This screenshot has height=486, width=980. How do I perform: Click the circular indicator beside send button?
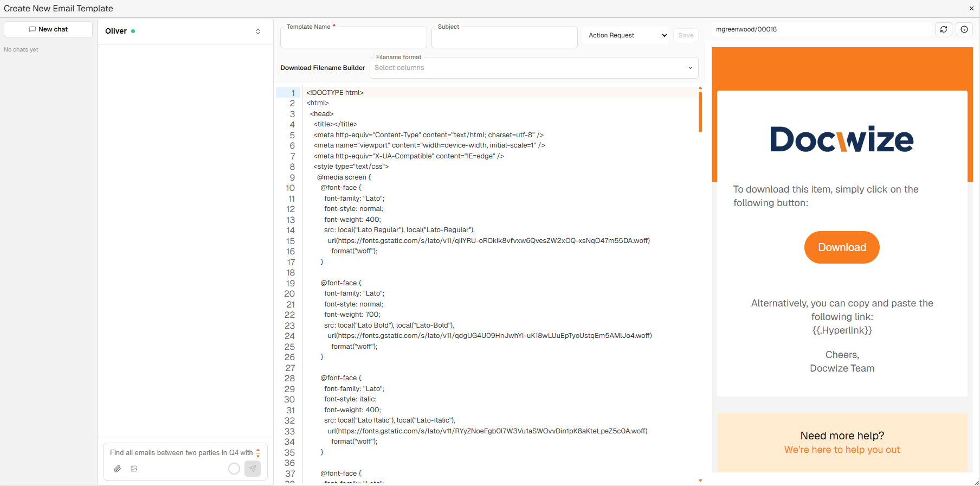(234, 469)
